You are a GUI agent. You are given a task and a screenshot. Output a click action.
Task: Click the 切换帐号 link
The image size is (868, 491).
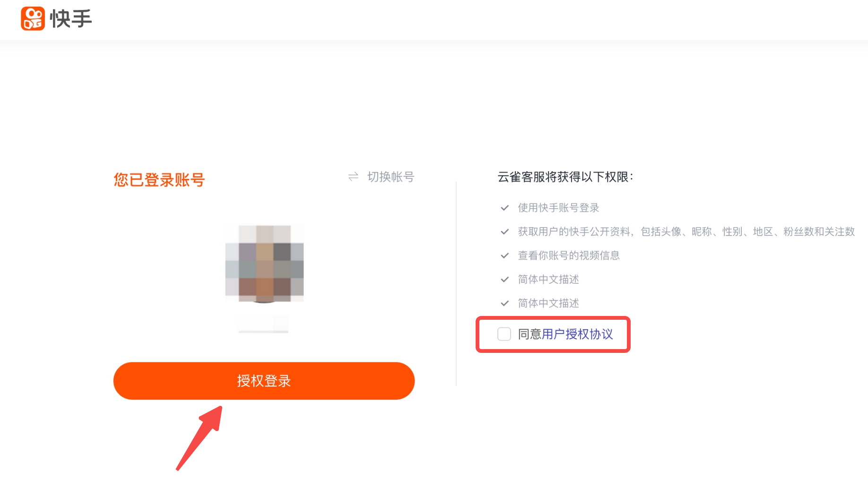click(x=391, y=177)
